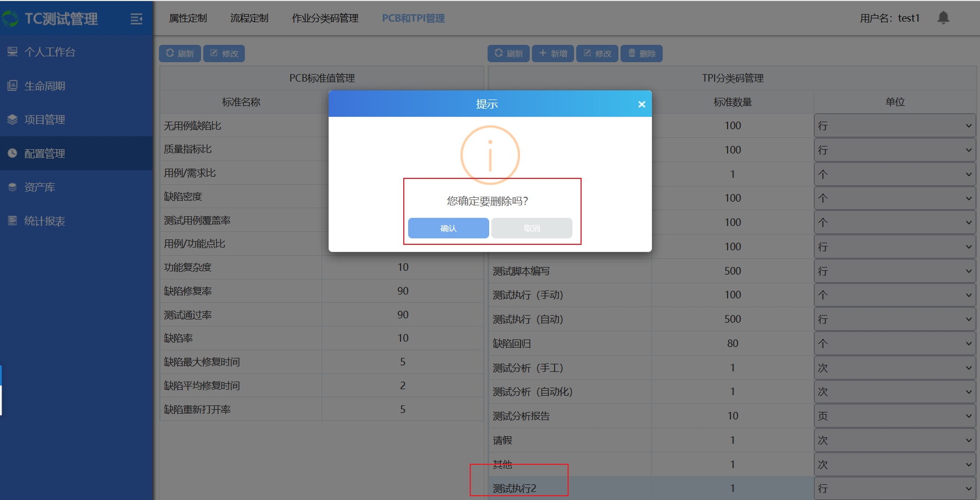This screenshot has width=980, height=500.
Task: Click the TPI 新增 toolbar button
Action: click(x=553, y=54)
